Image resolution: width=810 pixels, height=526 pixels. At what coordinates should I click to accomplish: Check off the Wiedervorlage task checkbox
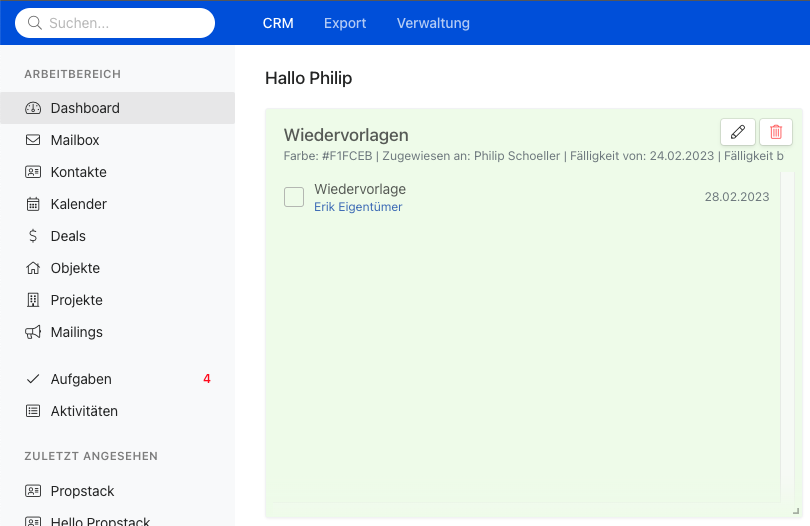pyautogui.click(x=294, y=197)
